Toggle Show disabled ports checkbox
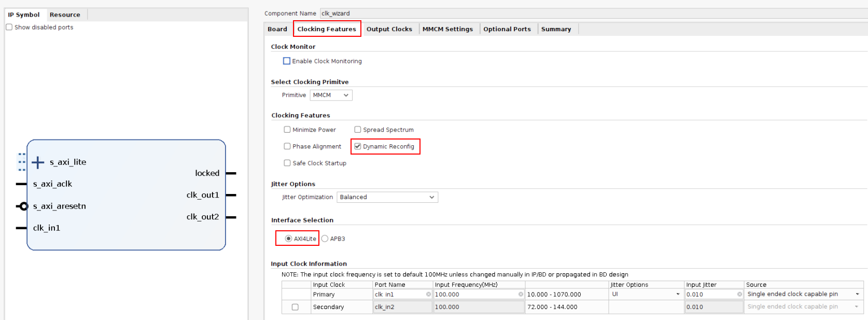The height and width of the screenshot is (320, 868). 9,27
